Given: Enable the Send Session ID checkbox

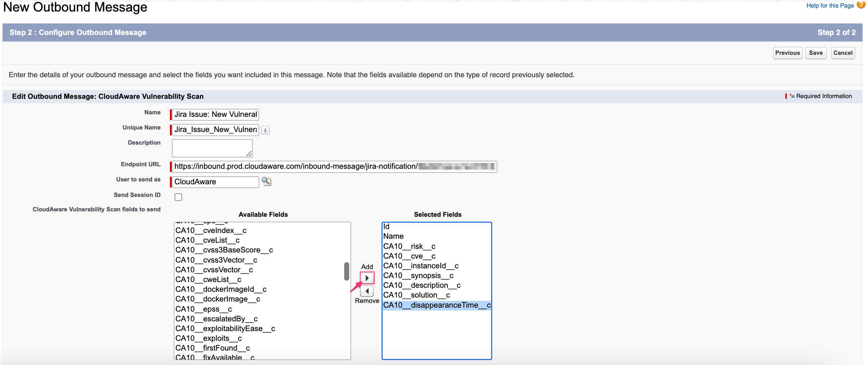Looking at the screenshot, I should (178, 197).
